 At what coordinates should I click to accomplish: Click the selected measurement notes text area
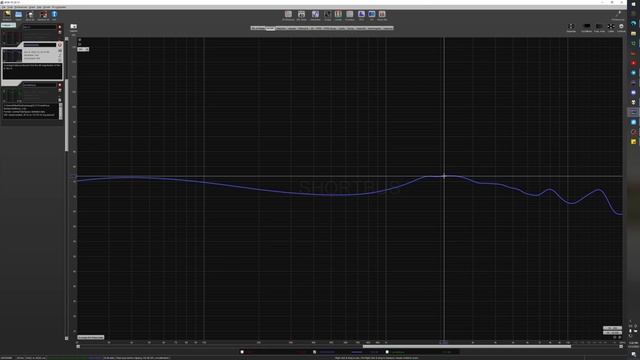(x=33, y=71)
